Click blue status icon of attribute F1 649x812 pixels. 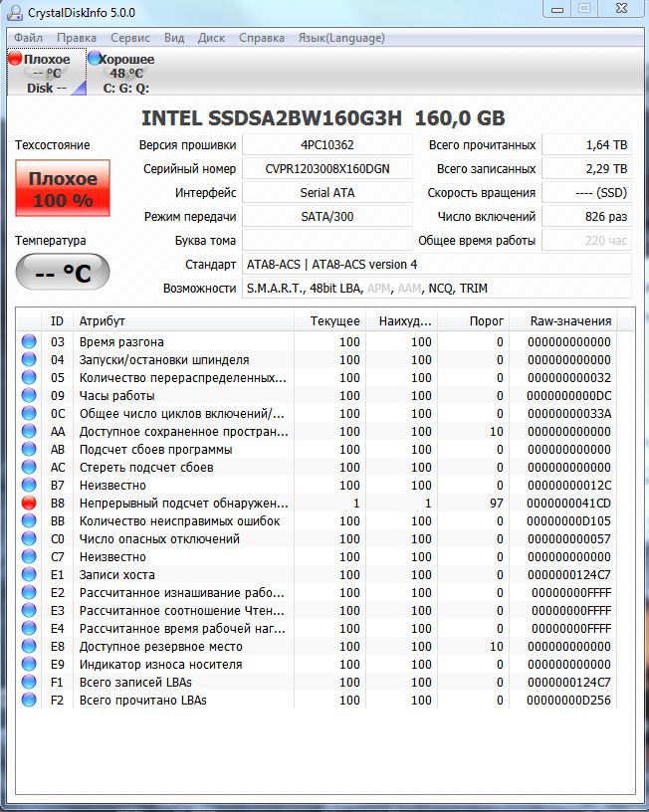click(x=29, y=682)
